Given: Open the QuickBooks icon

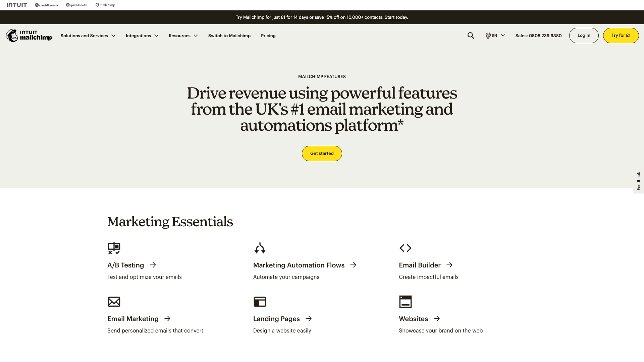Looking at the screenshot, I should [76, 5].
